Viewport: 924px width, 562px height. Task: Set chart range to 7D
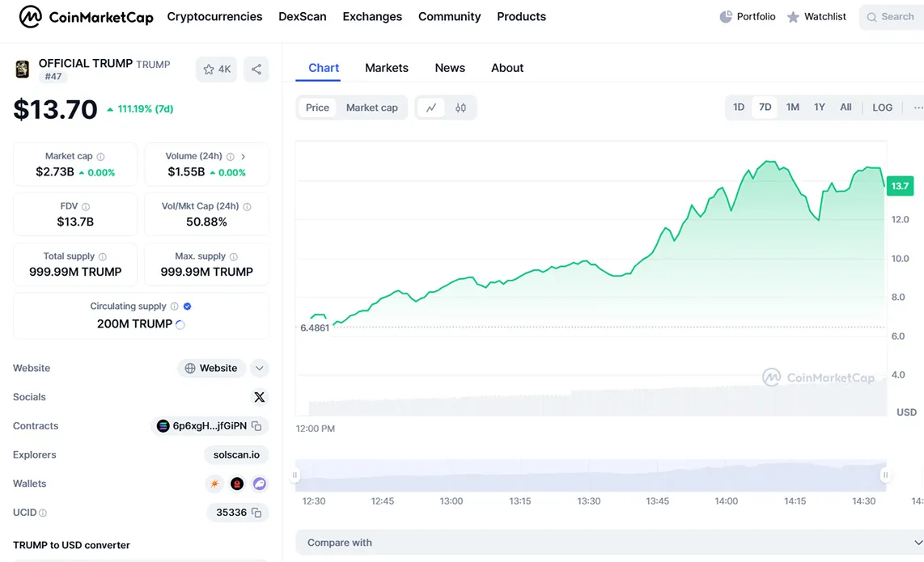pos(765,108)
